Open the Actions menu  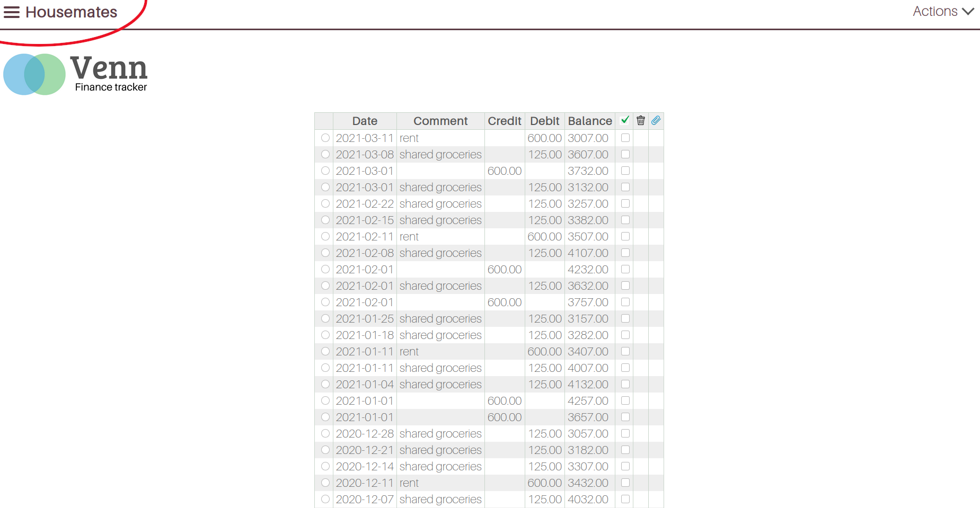pos(935,12)
